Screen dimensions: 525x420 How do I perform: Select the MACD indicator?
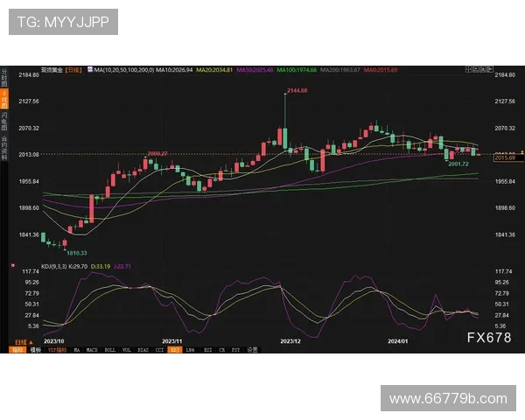(x=94, y=348)
